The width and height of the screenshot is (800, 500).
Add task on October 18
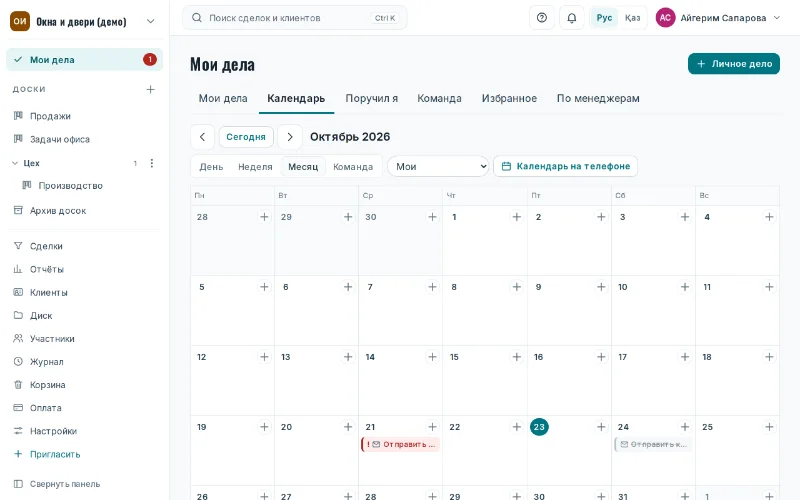click(x=769, y=357)
